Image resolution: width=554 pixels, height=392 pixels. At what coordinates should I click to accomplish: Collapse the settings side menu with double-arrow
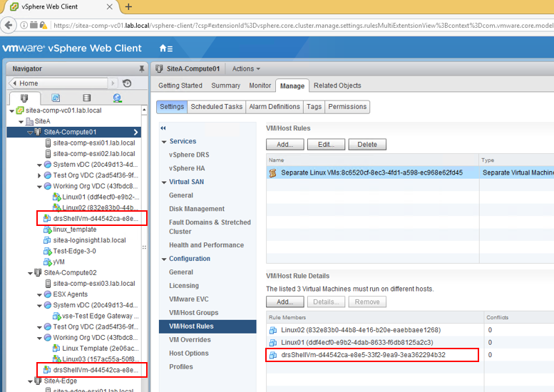[163, 128]
